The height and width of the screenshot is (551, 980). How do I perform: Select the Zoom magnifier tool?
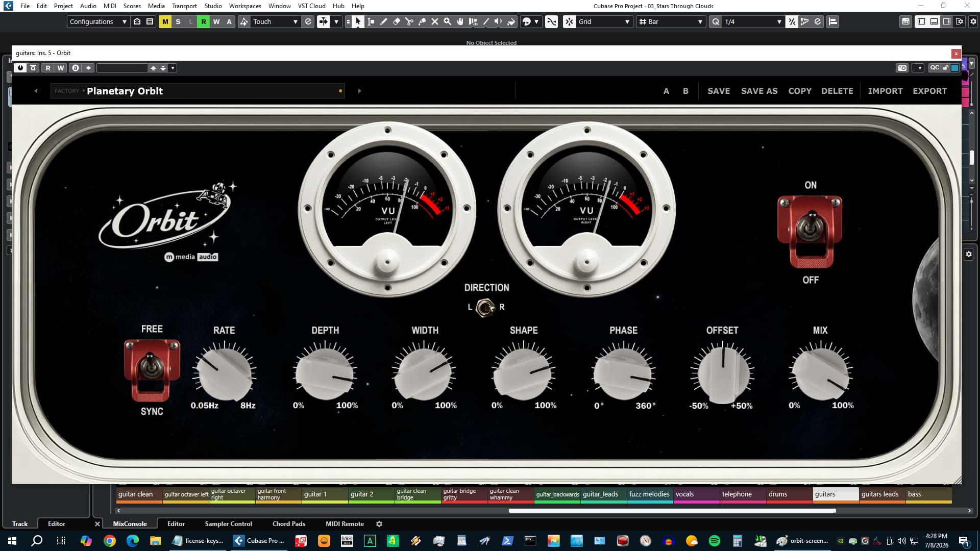point(448,21)
